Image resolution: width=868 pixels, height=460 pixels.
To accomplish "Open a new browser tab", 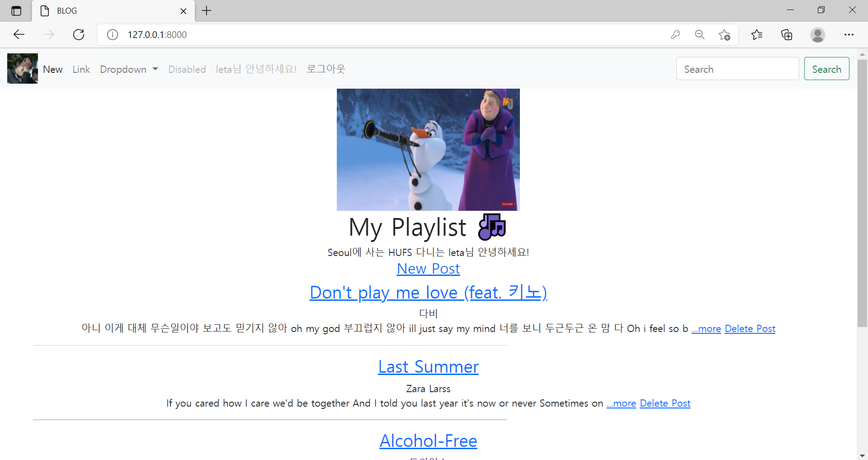I will point(207,10).
